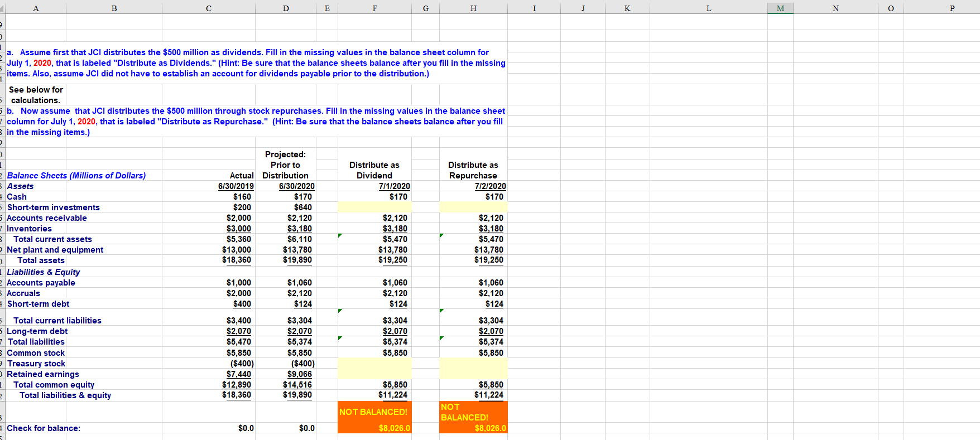Click the 'Net plant and equipment' row label
The height and width of the screenshot is (440, 980).
(x=55, y=250)
